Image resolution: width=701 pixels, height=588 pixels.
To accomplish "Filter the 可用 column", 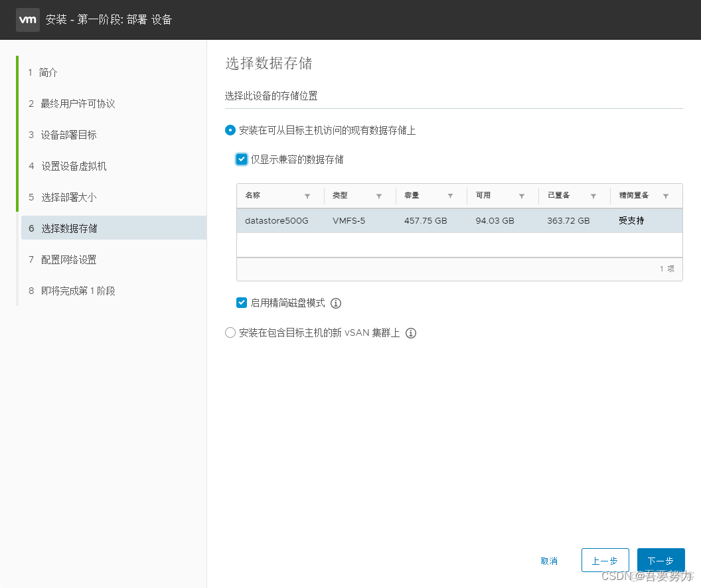I will tap(522, 196).
